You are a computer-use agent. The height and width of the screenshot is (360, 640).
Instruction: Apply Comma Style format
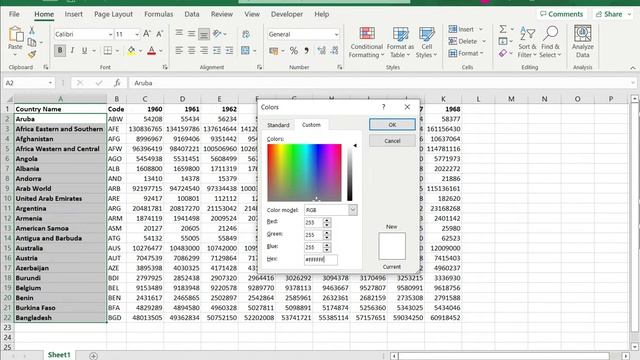click(306, 51)
